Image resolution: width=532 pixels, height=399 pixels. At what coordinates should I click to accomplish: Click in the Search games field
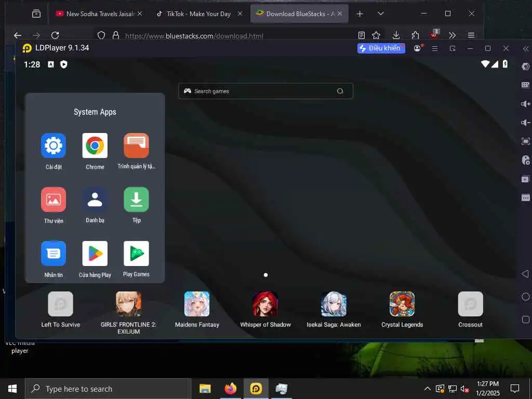coord(265,91)
